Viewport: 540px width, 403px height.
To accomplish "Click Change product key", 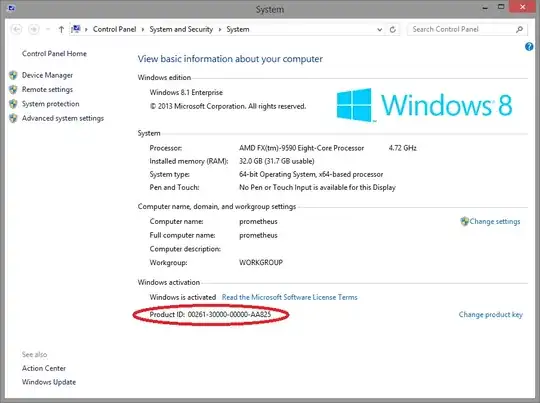I will 490,314.
